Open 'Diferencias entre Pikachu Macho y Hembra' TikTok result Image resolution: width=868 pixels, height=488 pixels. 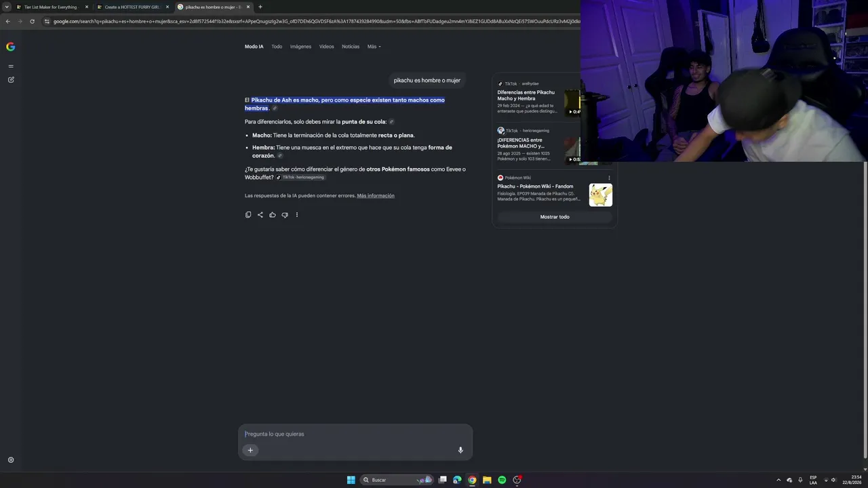coord(526,96)
